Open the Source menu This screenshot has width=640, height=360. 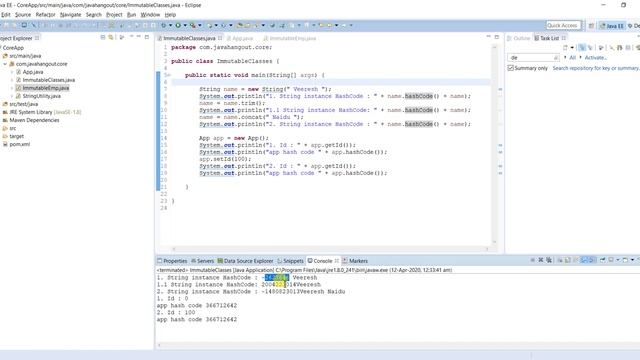23,15
